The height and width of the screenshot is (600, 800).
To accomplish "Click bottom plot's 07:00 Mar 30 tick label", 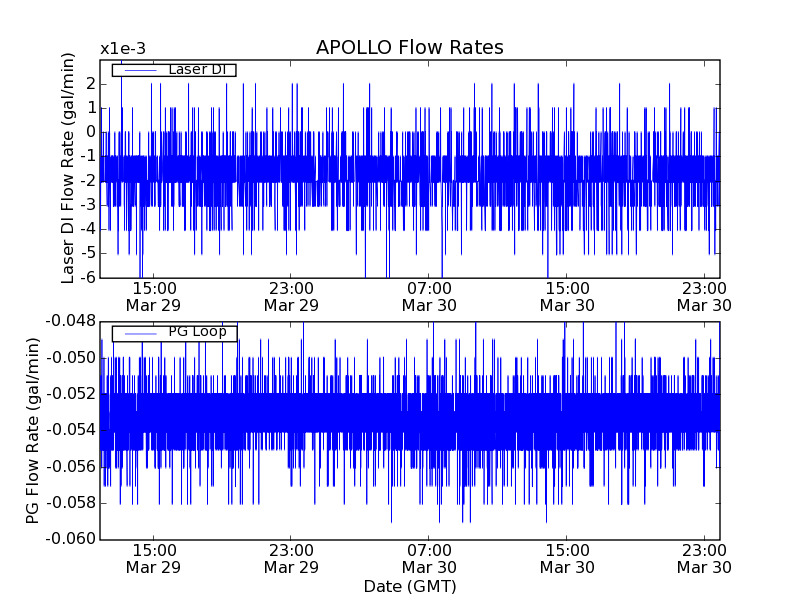I will point(429,558).
